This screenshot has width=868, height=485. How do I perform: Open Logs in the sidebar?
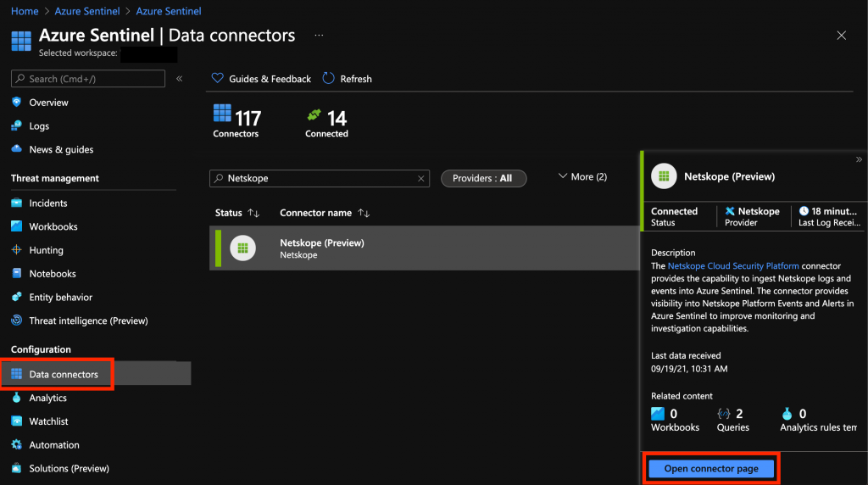(x=39, y=125)
